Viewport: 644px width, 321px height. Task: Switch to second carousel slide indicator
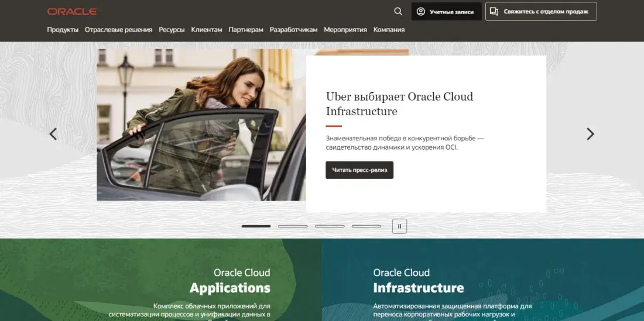point(293,226)
